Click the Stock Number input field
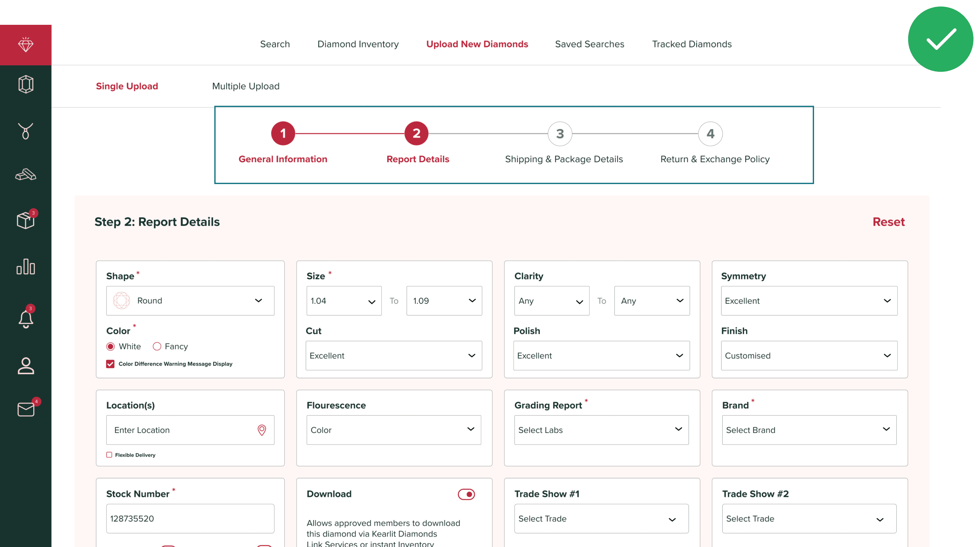Screen dimensions: 980x547 (190, 519)
